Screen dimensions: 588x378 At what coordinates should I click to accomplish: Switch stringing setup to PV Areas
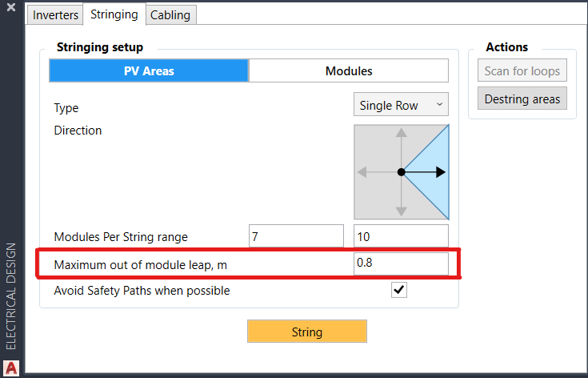[149, 70]
